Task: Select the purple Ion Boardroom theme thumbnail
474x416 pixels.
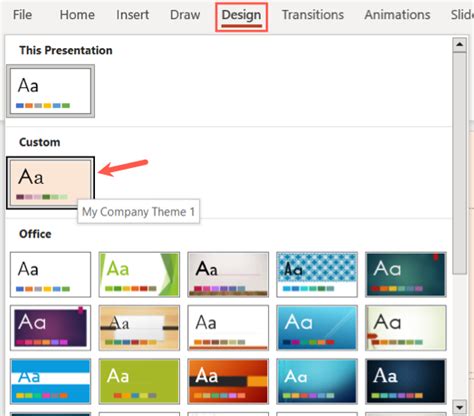Action: click(50, 328)
